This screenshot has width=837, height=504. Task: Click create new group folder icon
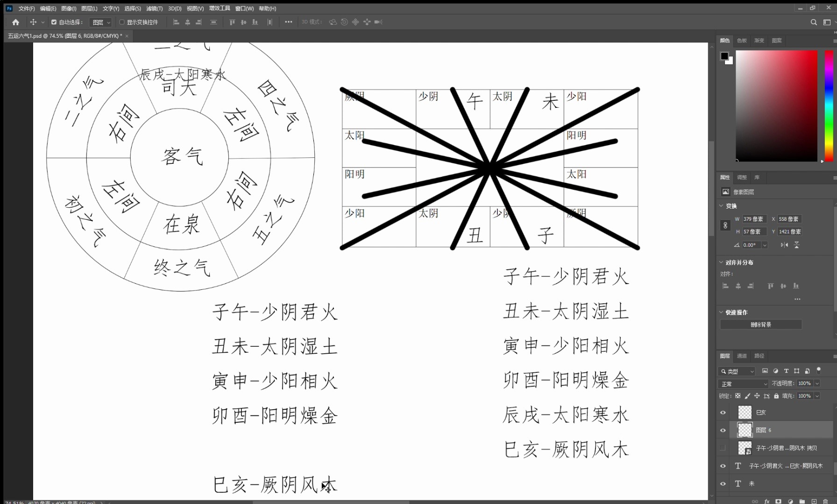pyautogui.click(x=802, y=501)
